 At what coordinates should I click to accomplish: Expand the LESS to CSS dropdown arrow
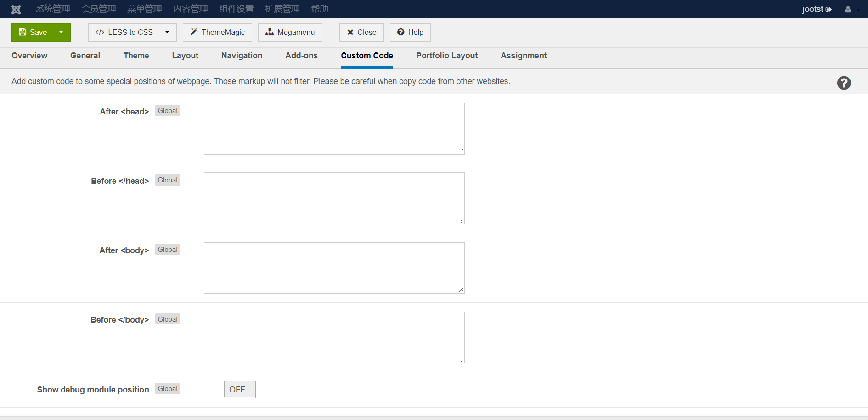[168, 33]
